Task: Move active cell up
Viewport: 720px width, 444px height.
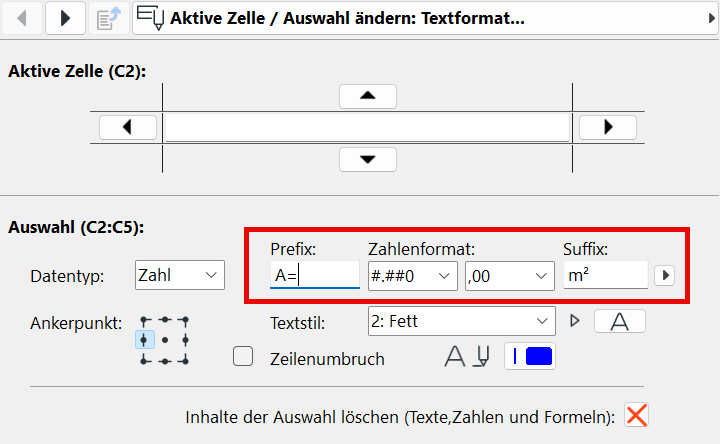Action: 367,96
